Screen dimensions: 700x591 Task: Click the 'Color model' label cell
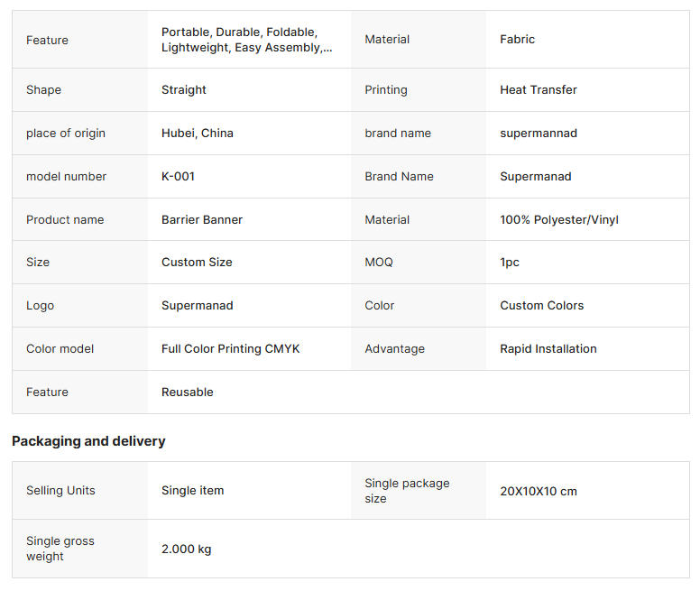60,349
